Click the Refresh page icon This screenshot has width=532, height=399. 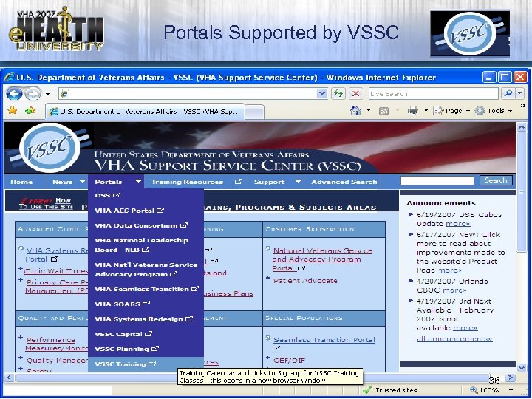(x=338, y=93)
